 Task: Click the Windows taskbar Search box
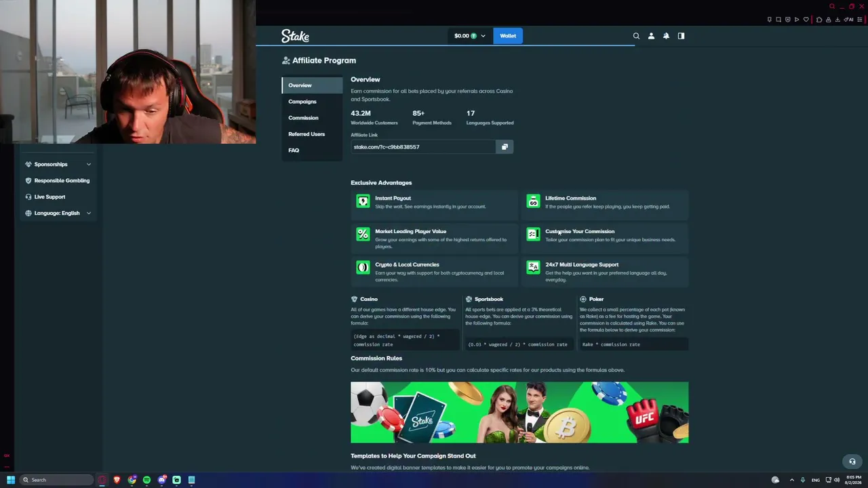(x=56, y=480)
